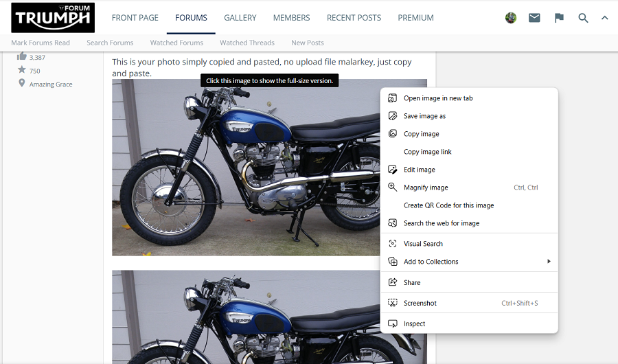Open the Watched Threads link
The width and height of the screenshot is (618, 364).
(x=247, y=43)
